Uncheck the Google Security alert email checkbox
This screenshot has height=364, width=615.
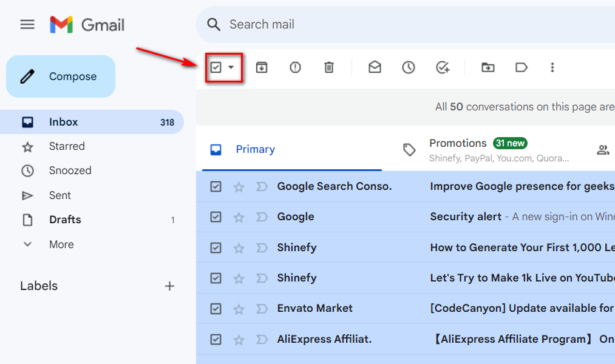pyautogui.click(x=216, y=217)
